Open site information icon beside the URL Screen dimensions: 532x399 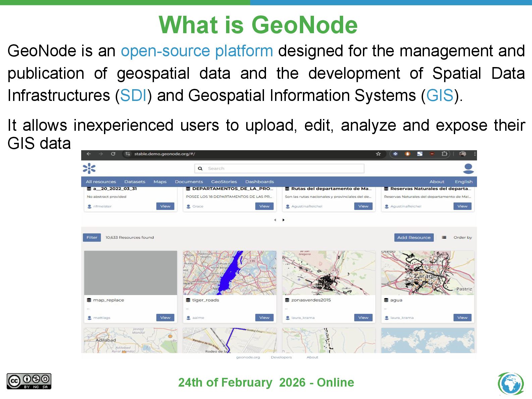pyautogui.click(x=127, y=154)
